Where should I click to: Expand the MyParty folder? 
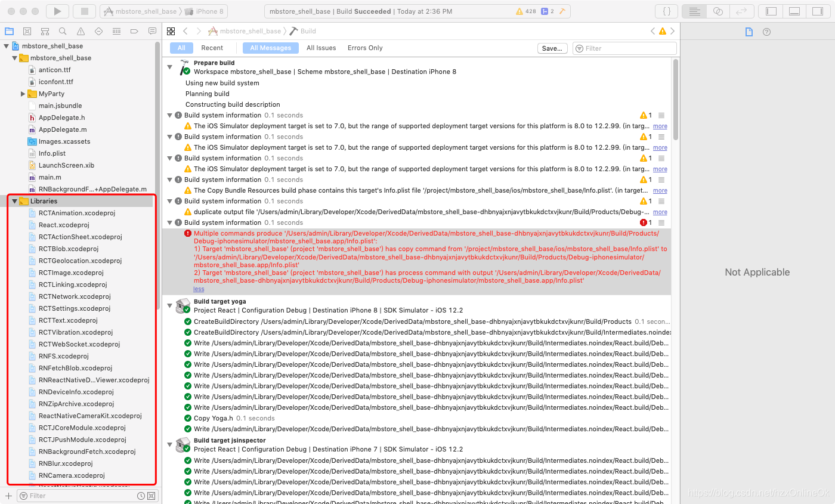click(23, 94)
